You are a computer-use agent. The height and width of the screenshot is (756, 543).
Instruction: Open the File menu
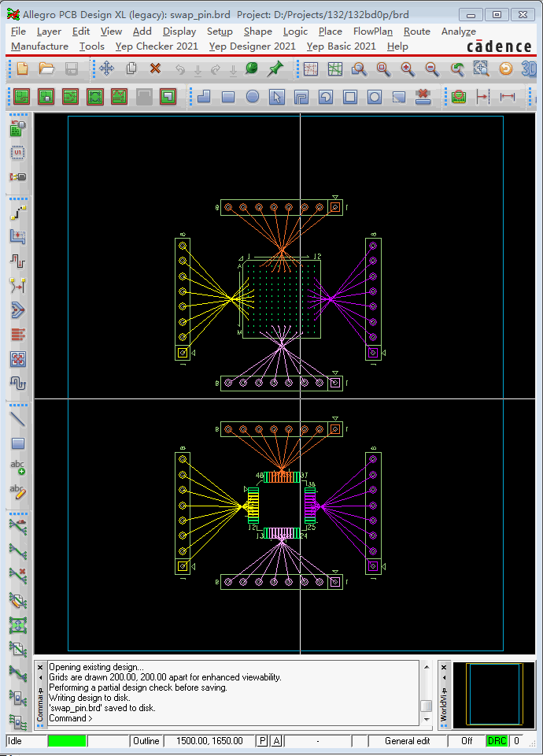(18, 31)
